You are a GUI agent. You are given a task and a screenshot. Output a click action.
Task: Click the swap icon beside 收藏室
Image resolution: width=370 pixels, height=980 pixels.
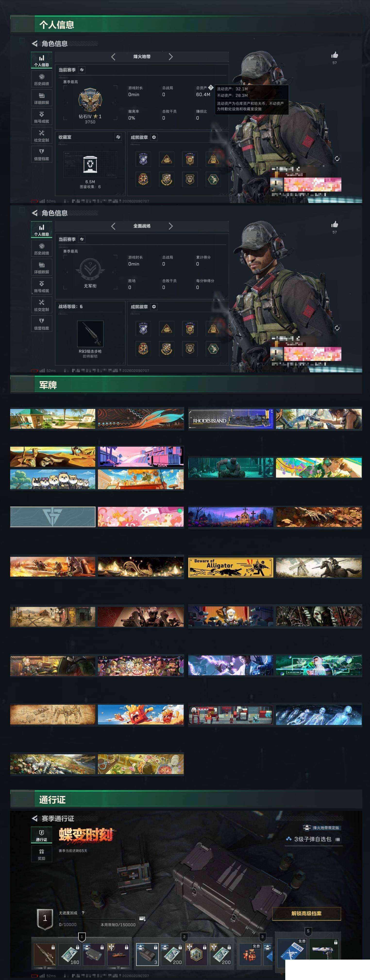[118, 137]
